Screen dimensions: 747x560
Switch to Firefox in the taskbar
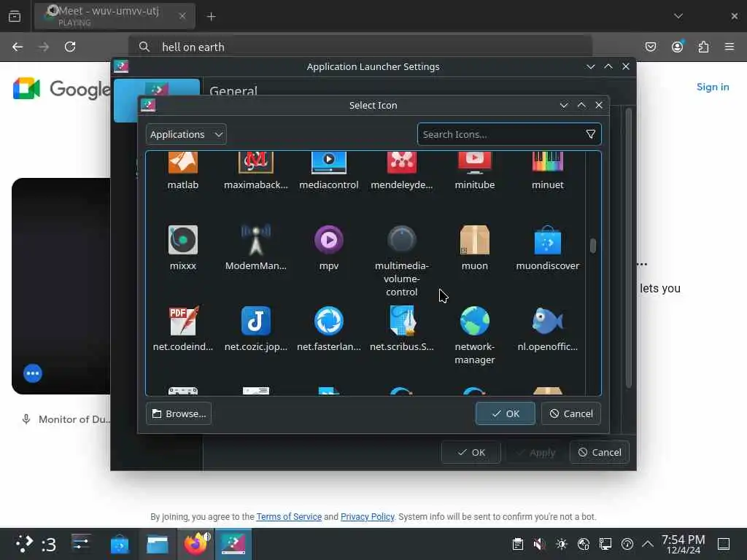tap(196, 544)
